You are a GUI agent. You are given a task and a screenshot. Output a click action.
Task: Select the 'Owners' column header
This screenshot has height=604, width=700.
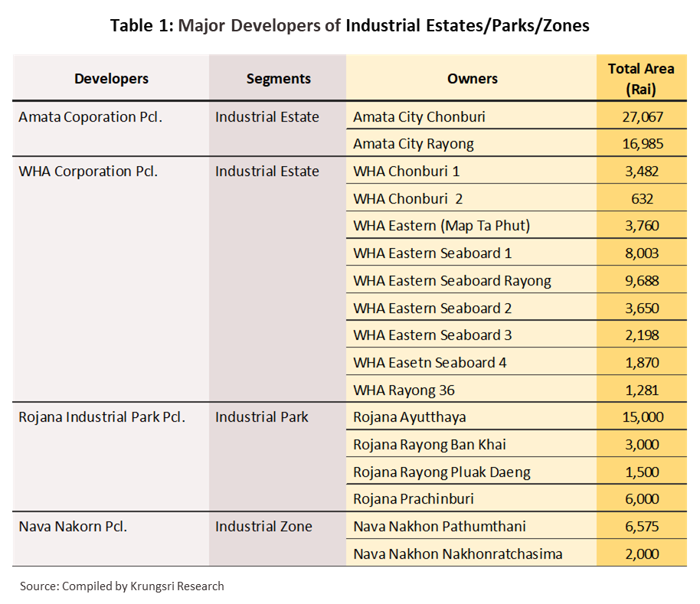coord(473,79)
